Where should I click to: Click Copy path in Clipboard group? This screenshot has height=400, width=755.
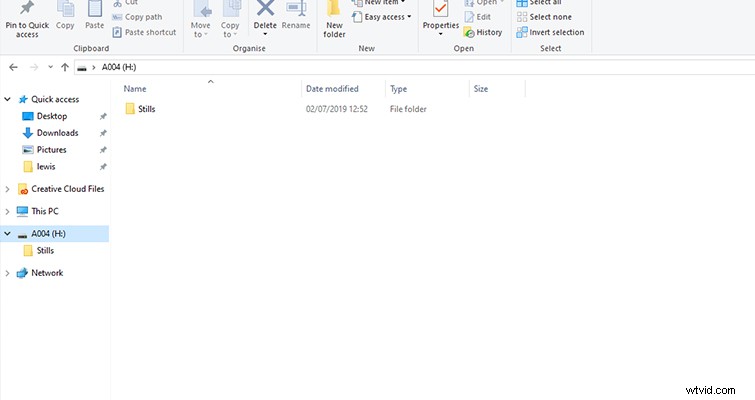(x=143, y=17)
